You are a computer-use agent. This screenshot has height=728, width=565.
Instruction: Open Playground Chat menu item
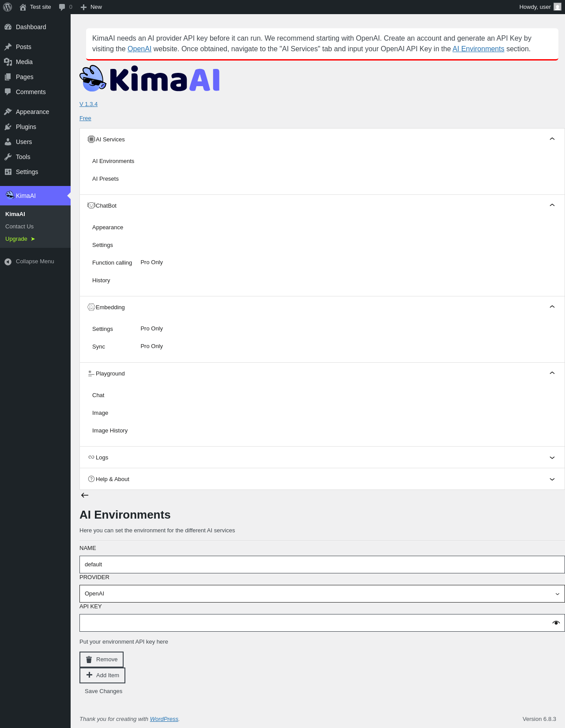(98, 395)
